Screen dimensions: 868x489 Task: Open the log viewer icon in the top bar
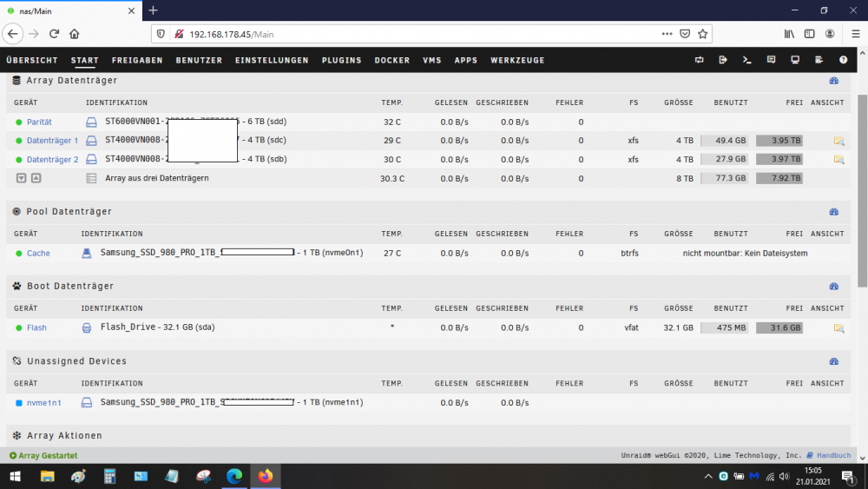click(x=819, y=60)
